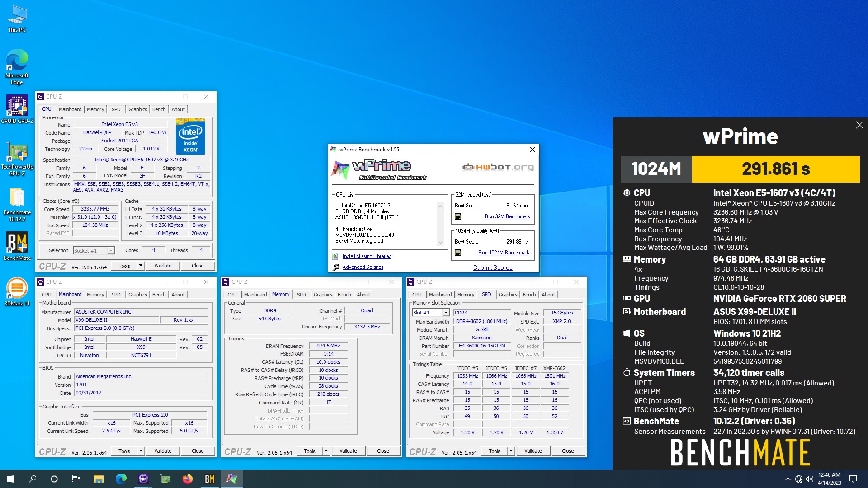Expand Tools dropdown arrow in SPD tab window
868x488 pixels.
511,451
